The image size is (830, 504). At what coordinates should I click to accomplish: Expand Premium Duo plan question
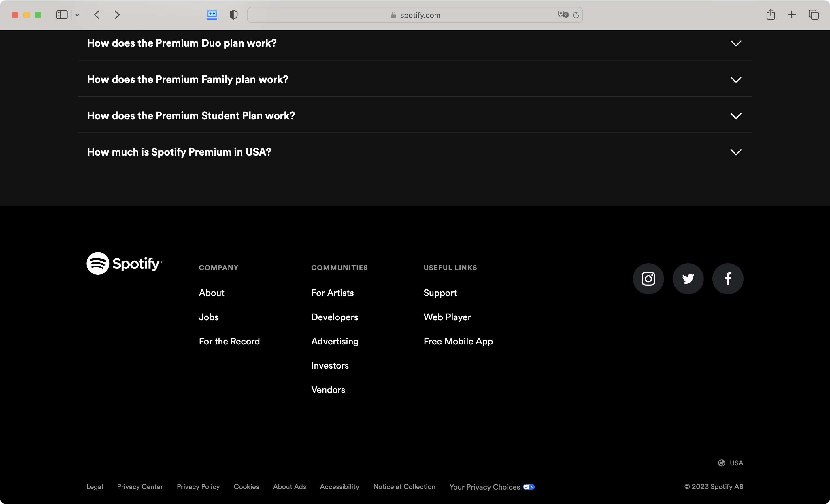736,43
